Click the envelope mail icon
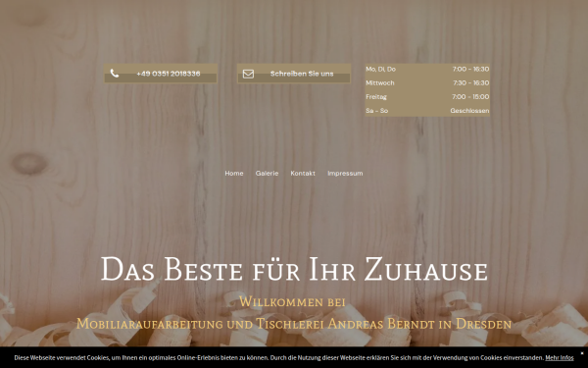This screenshot has width=588, height=368. 248,74
